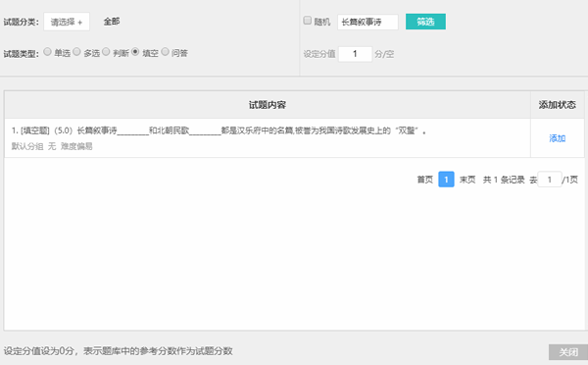Go to 首页 first page
The image size is (588, 365).
[425, 180]
